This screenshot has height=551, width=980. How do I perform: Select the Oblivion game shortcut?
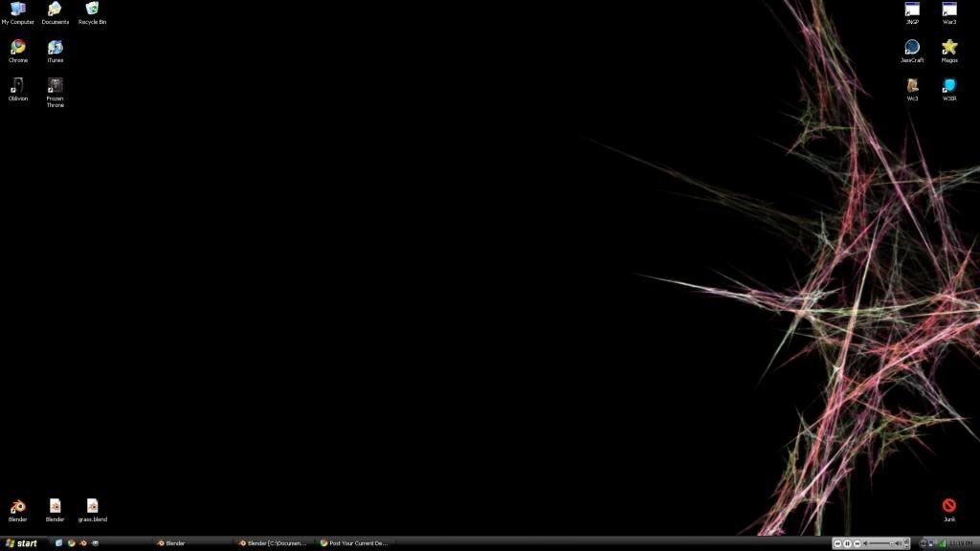17,89
